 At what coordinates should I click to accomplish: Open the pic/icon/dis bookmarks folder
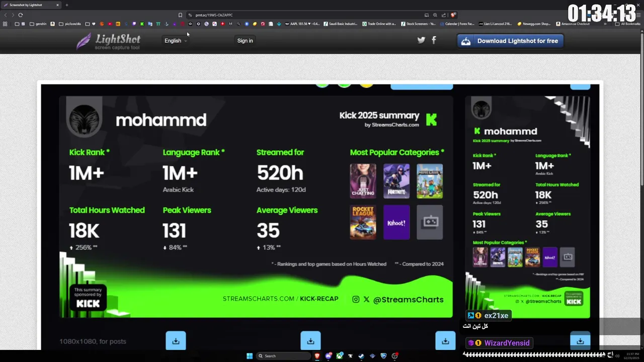pyautogui.click(x=70, y=24)
